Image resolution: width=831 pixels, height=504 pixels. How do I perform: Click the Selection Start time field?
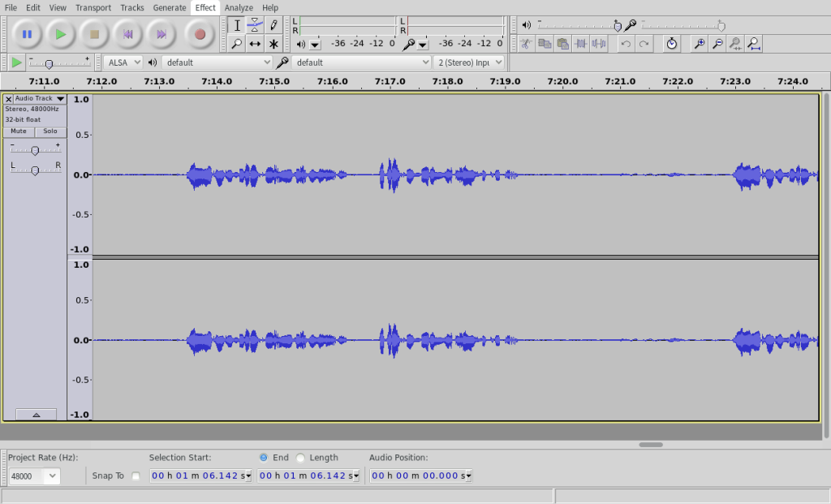pos(200,476)
